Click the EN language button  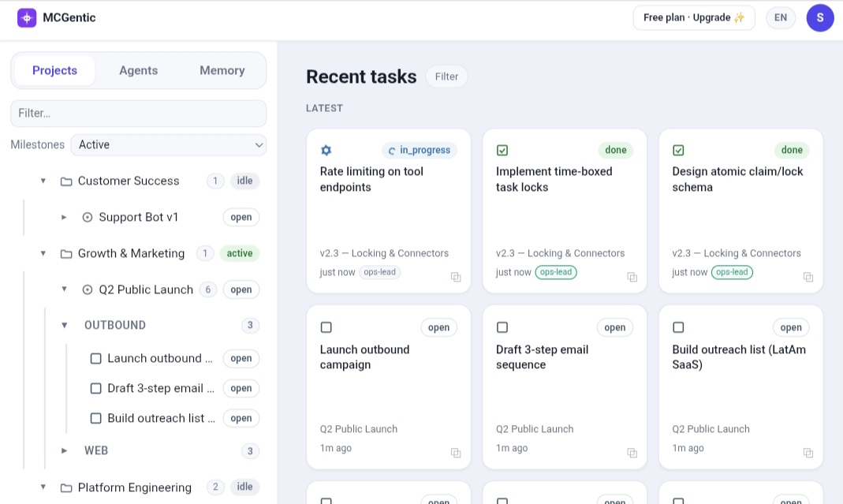pyautogui.click(x=781, y=18)
